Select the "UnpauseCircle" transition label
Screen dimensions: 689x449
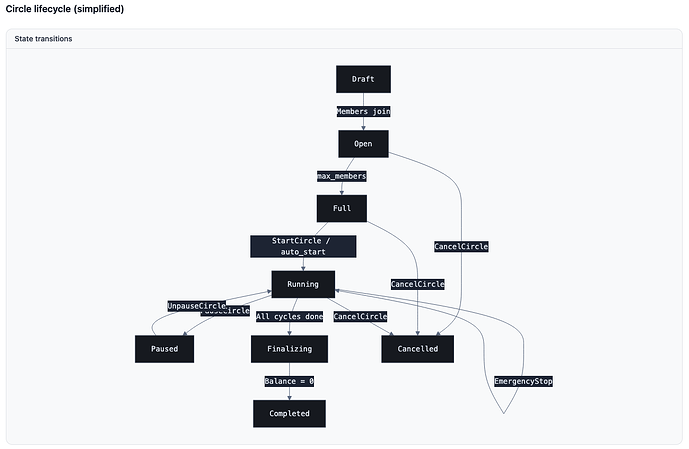coord(196,306)
